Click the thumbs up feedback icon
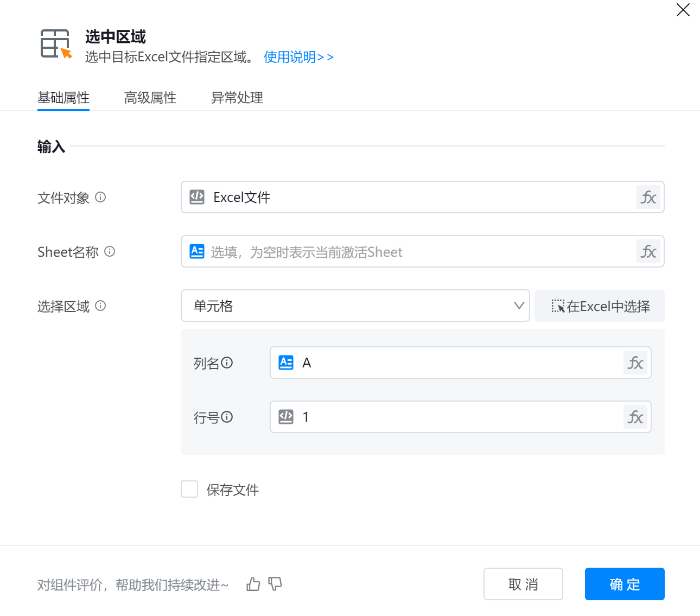 [253, 585]
